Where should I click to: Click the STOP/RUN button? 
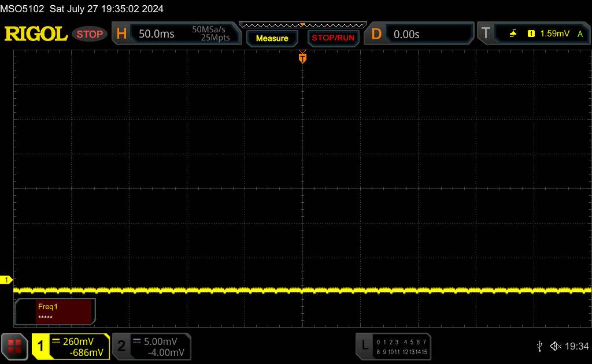tap(333, 38)
